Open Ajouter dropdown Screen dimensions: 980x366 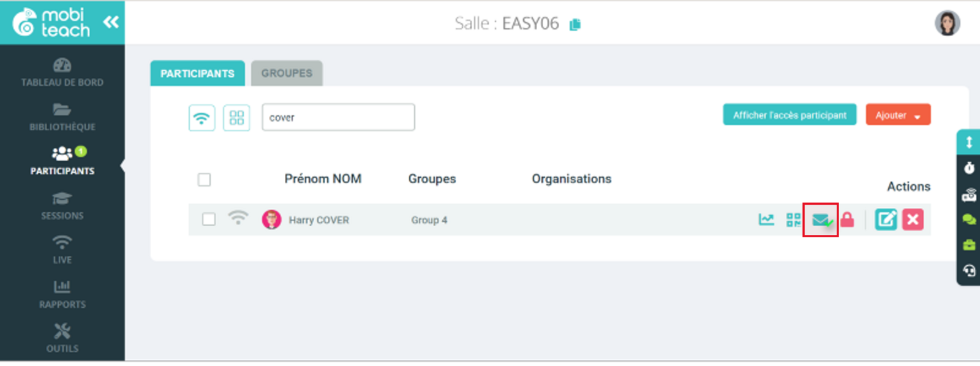point(898,115)
